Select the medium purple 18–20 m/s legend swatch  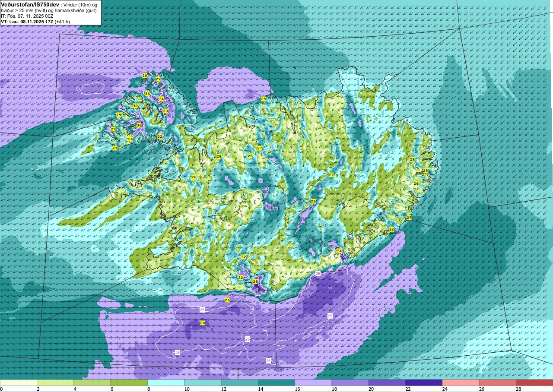[350, 383]
